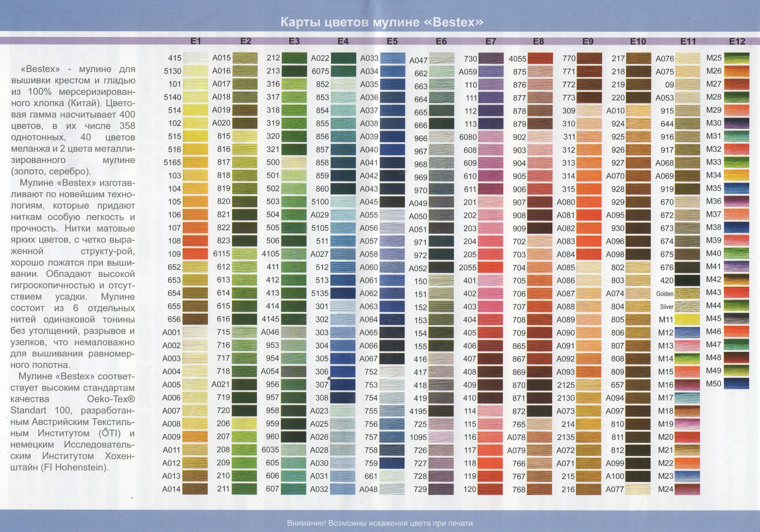Click the color swatch labeled 415

(196, 58)
